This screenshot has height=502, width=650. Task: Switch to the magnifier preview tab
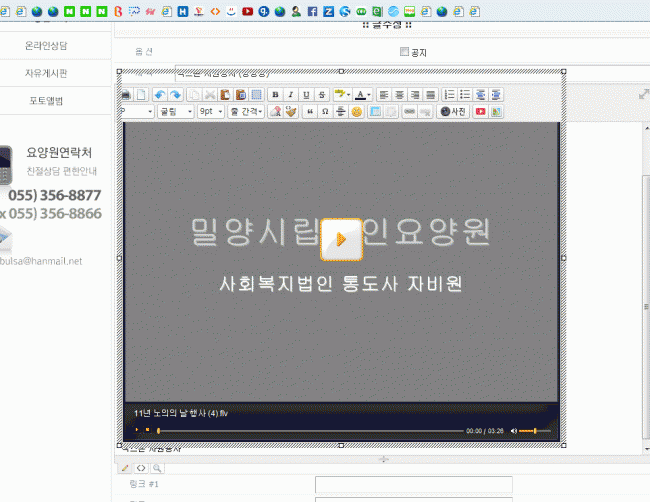pos(157,468)
